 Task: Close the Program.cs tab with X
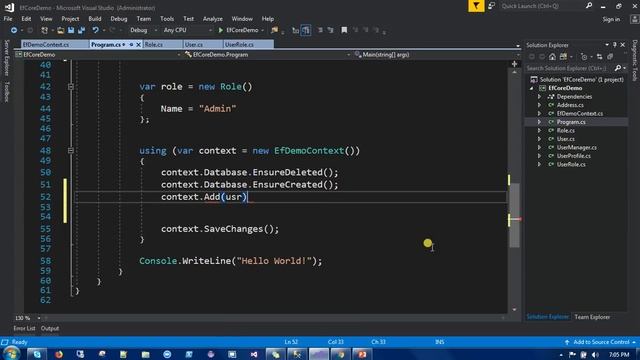138,44
